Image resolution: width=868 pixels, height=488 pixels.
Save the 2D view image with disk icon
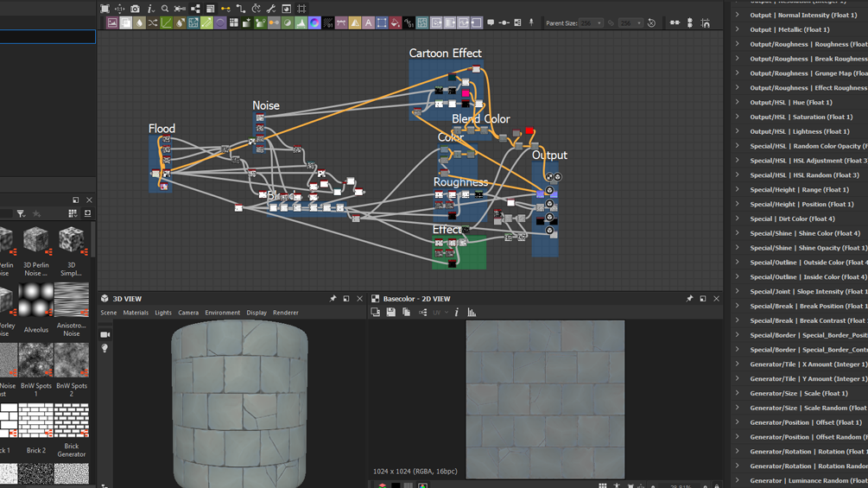(391, 312)
